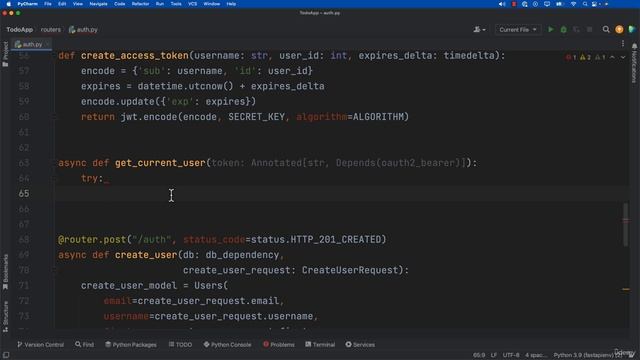This screenshot has height=360, width=640.
Task: Open the PyCharm application menu
Action: pos(27,4)
